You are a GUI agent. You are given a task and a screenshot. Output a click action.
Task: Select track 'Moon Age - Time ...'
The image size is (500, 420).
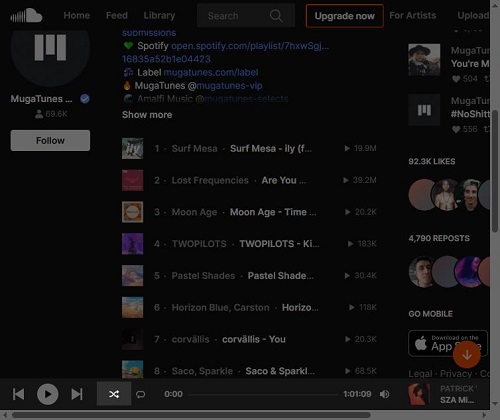(x=273, y=212)
